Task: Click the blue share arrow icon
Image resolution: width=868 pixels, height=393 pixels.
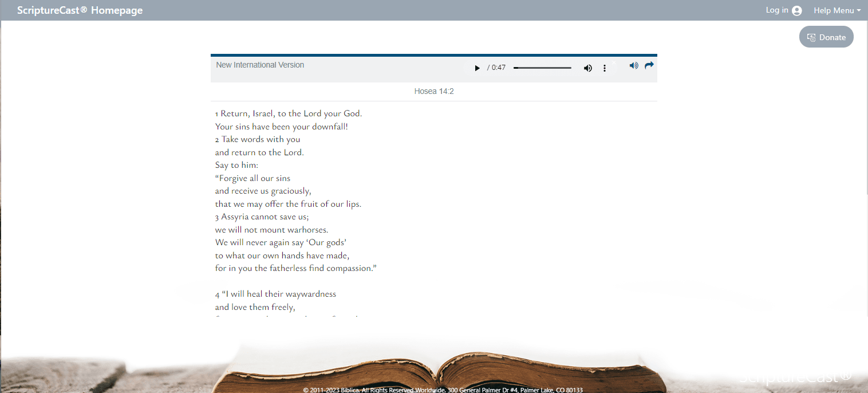Action: click(x=649, y=65)
